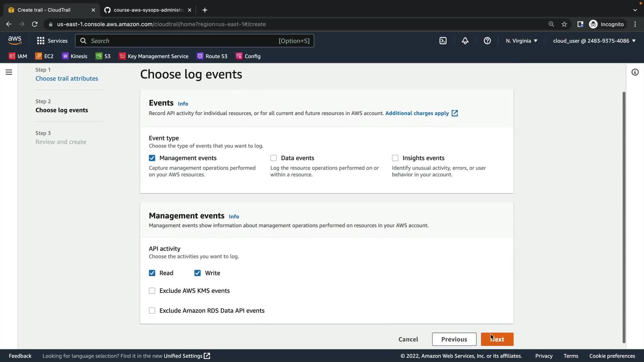Go to Step 1 Choose trail attributes
The height and width of the screenshot is (362, 644).
tap(67, 78)
